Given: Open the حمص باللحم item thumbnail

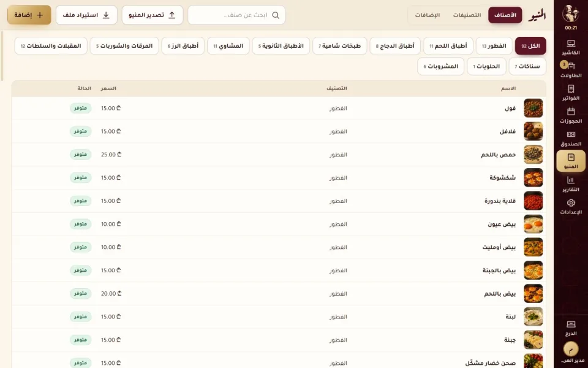Looking at the screenshot, I should click(x=533, y=155).
